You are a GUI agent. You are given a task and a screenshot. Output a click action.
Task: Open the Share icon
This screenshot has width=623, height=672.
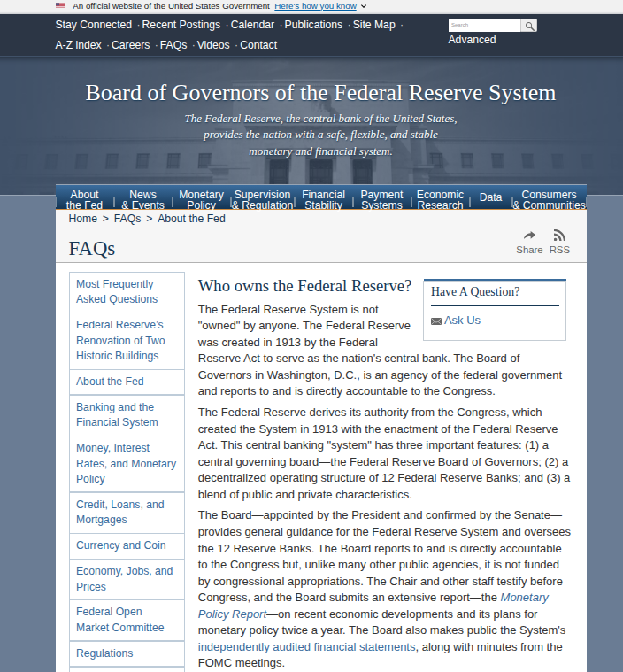click(x=529, y=236)
